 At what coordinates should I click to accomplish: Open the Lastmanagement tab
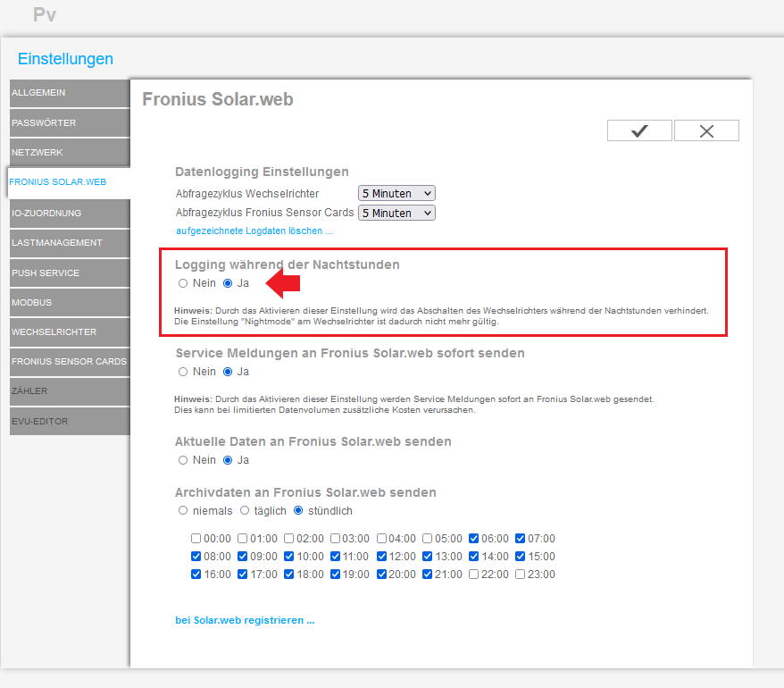pyautogui.click(x=69, y=242)
